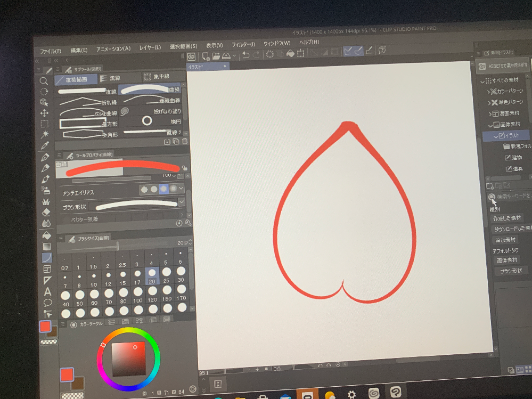Click the Open file folder icon
532x399 pixels.
[216, 55]
